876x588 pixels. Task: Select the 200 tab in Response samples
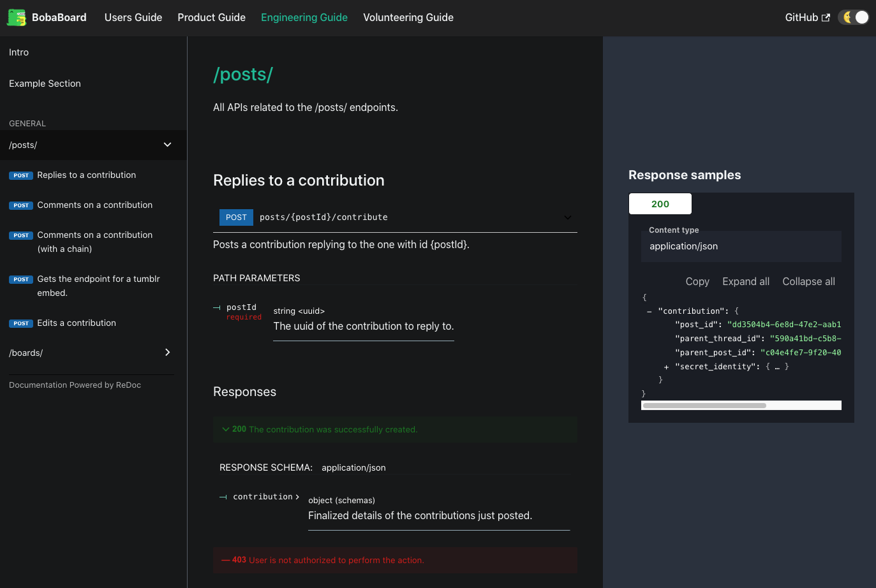660,203
